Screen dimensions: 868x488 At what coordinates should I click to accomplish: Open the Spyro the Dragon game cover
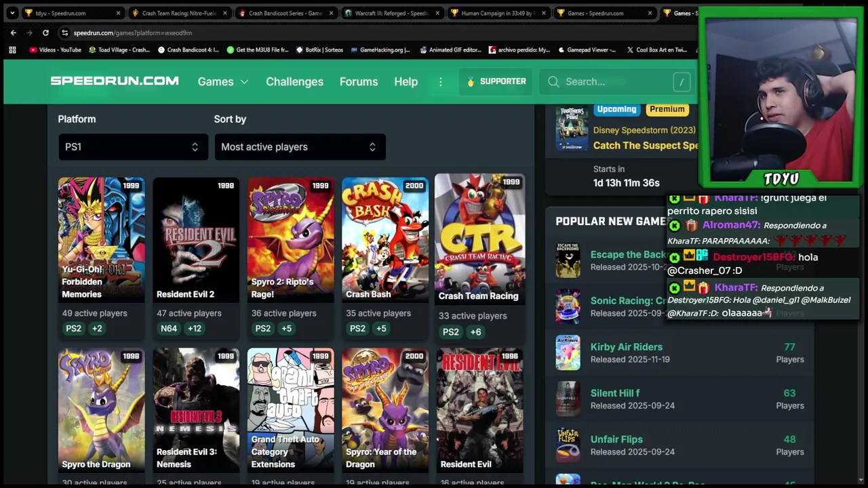pos(101,410)
